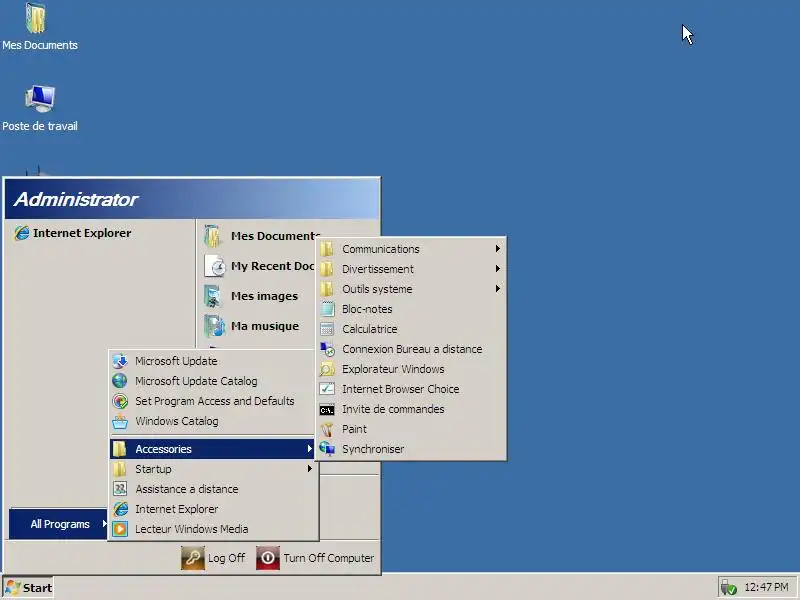
Task: Open the All Programs arrow
Action: pos(104,524)
